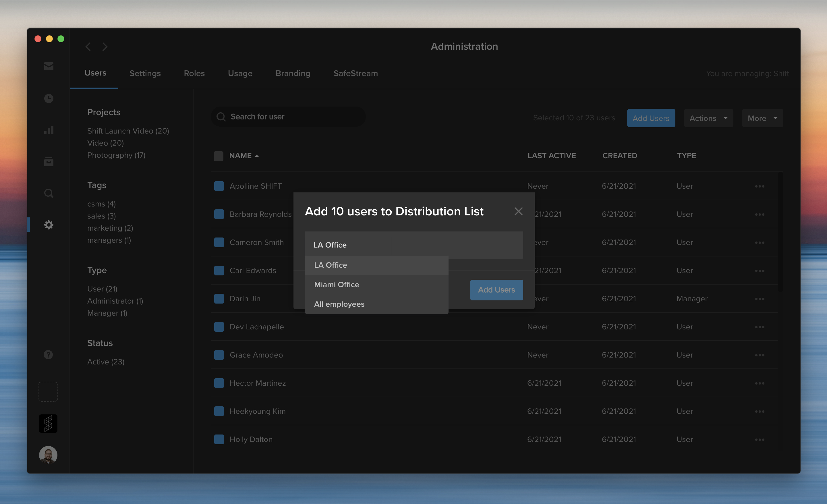
Task: Click the Search for user input field
Action: click(288, 116)
